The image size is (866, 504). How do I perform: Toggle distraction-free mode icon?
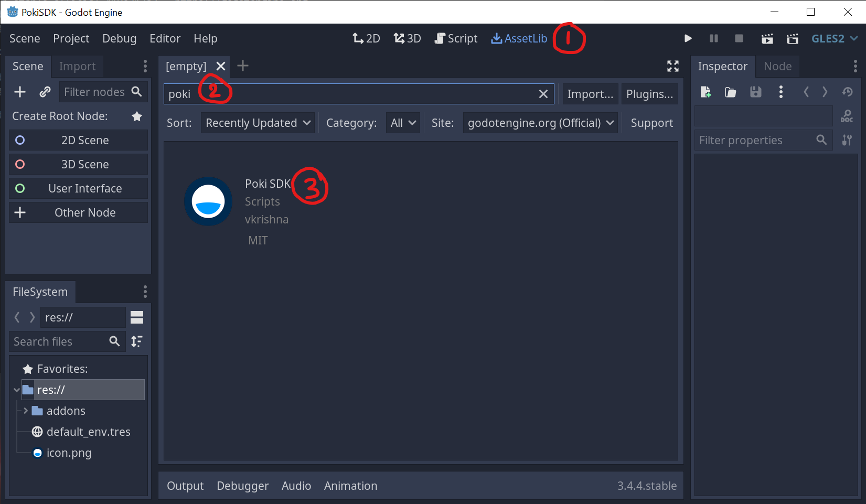click(673, 66)
